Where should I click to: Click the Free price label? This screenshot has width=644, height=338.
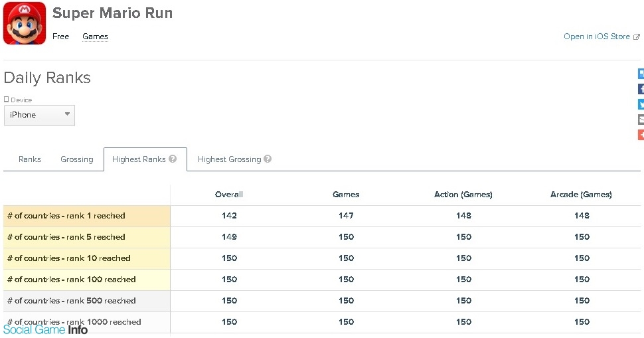pos(61,37)
